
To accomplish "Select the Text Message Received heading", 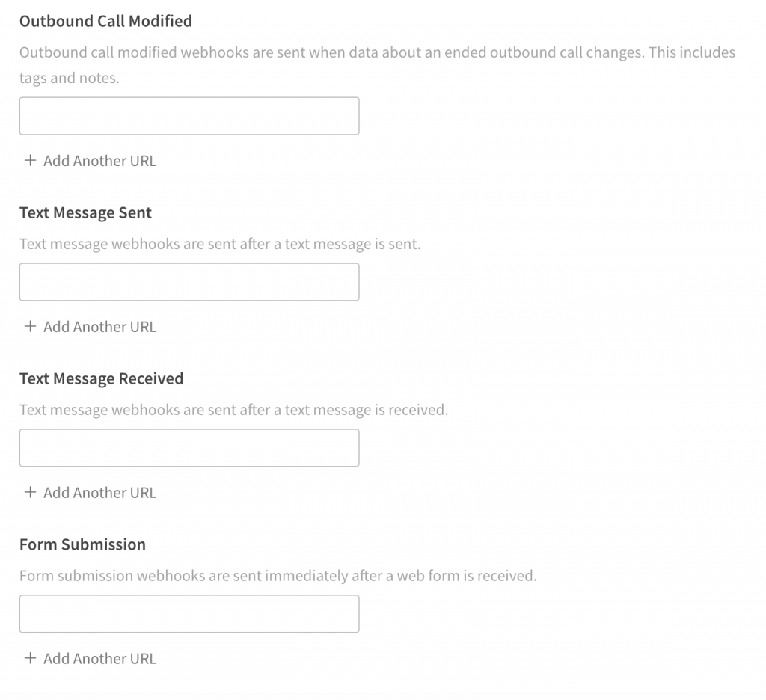I will 101,378.
